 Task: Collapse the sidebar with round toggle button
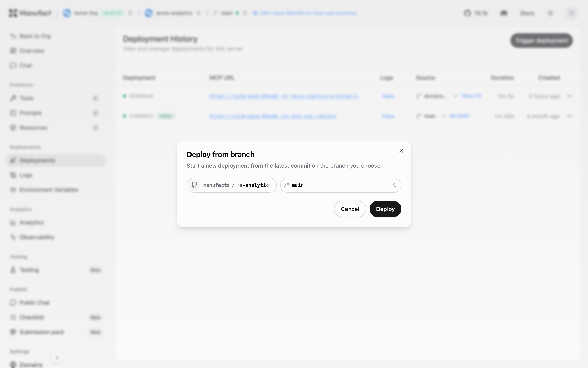pyautogui.click(x=57, y=358)
